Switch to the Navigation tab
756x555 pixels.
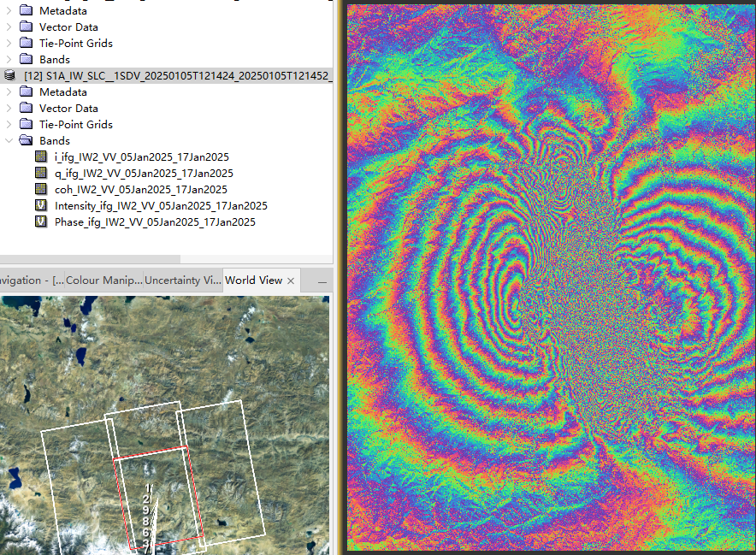pyautogui.click(x=32, y=280)
